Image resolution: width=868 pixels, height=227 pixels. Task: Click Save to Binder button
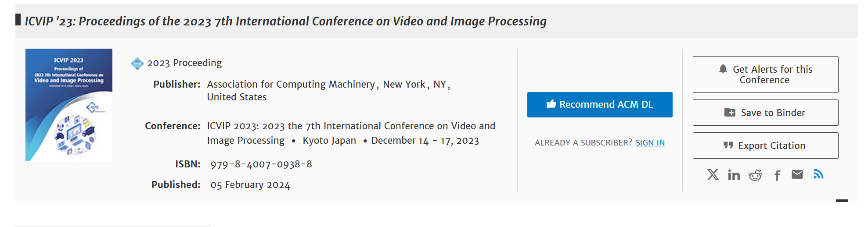[x=766, y=113]
